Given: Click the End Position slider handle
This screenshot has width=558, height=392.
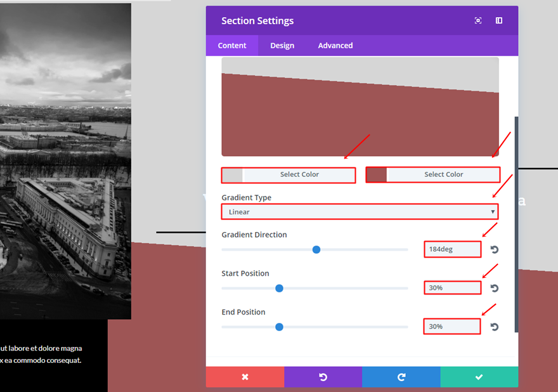Looking at the screenshot, I should tap(279, 327).
